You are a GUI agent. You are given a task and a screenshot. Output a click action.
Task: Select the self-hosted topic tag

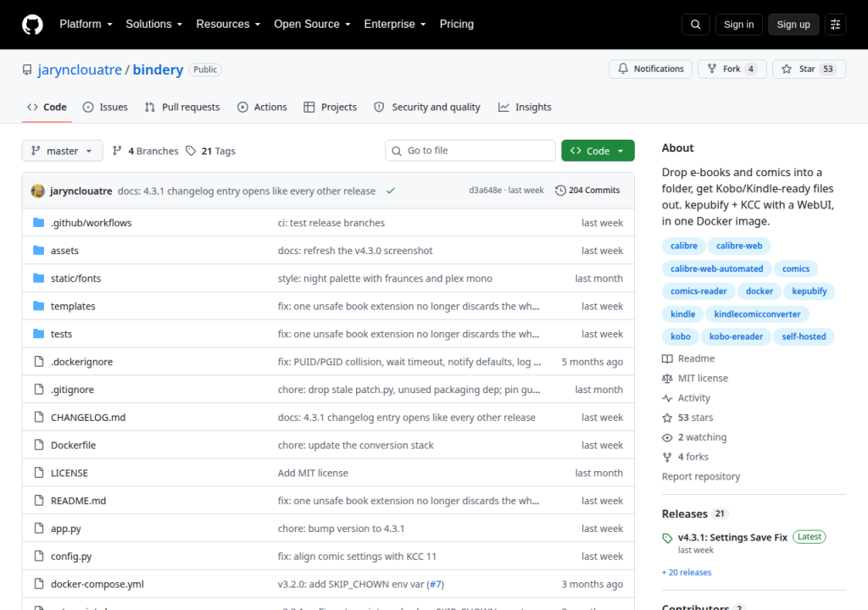coord(804,336)
